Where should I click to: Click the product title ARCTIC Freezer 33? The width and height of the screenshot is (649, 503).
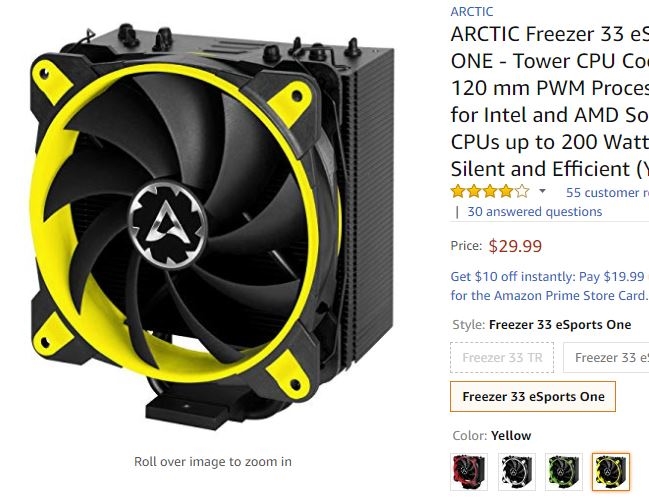pyautogui.click(x=550, y=101)
